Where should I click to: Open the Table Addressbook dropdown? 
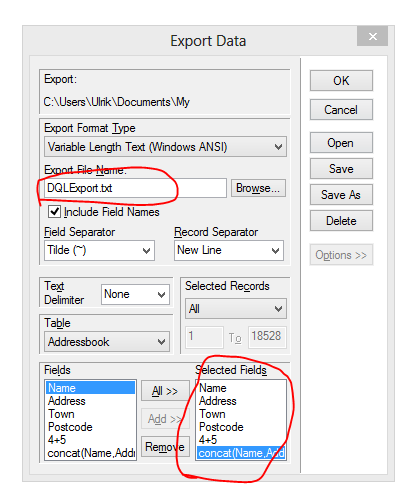(107, 342)
